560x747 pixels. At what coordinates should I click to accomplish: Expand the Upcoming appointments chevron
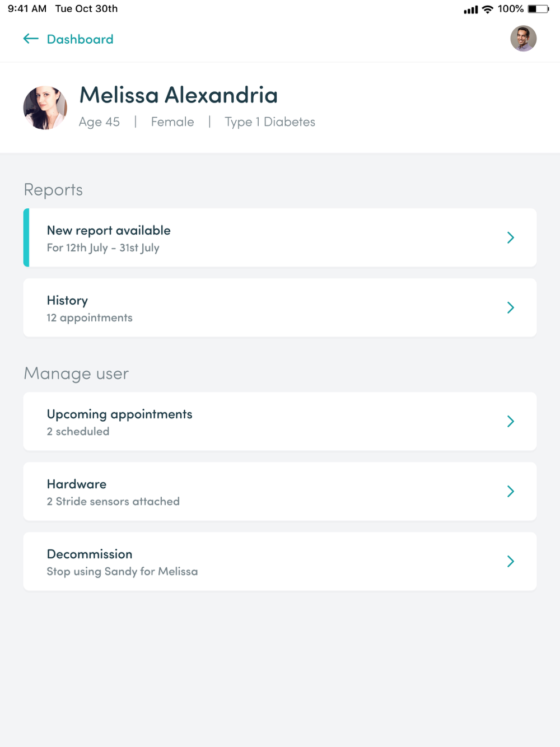(510, 421)
